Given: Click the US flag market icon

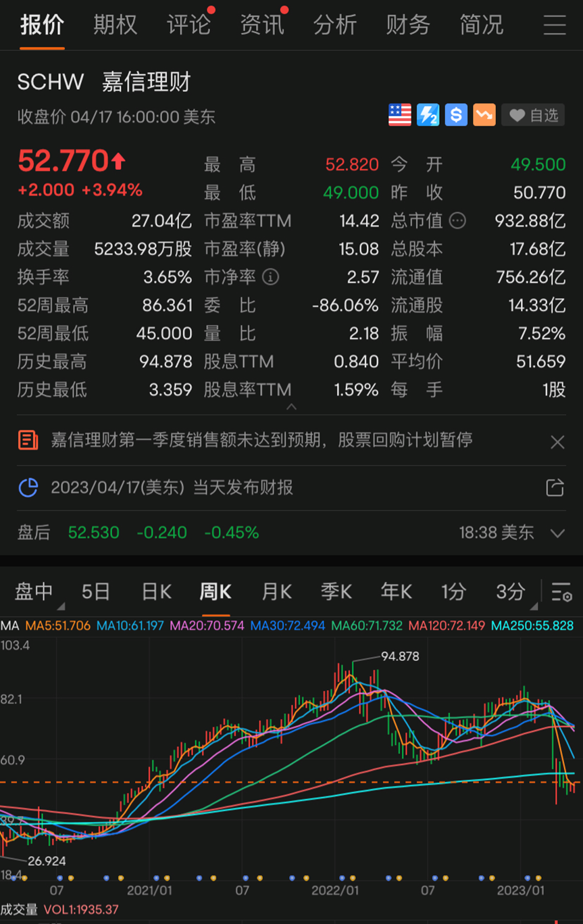Looking at the screenshot, I should tap(399, 114).
